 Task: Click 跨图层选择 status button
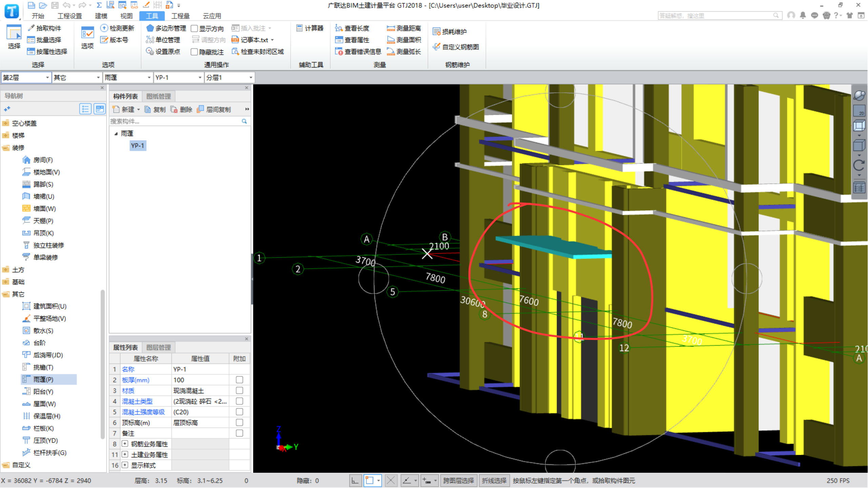pyautogui.click(x=458, y=481)
